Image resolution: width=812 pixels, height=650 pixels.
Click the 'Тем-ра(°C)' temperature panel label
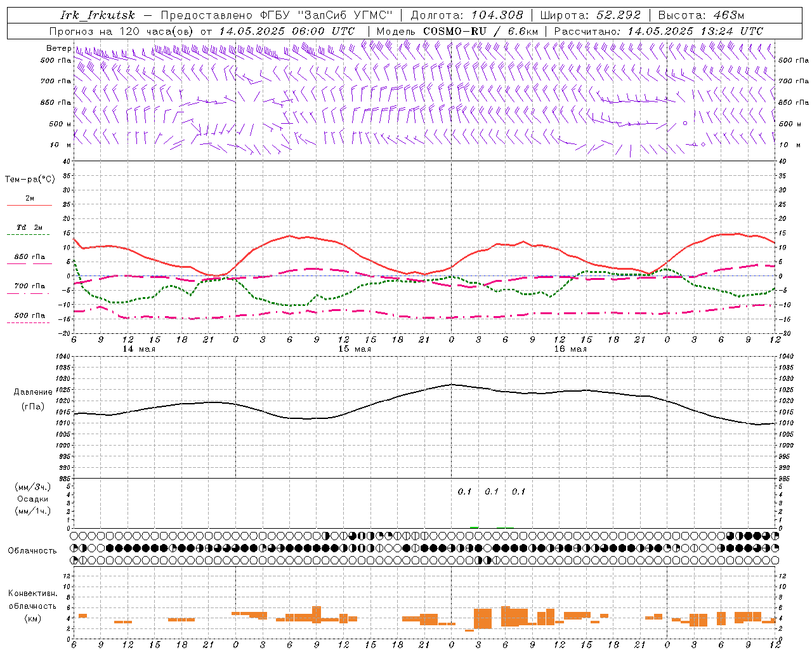point(30,180)
